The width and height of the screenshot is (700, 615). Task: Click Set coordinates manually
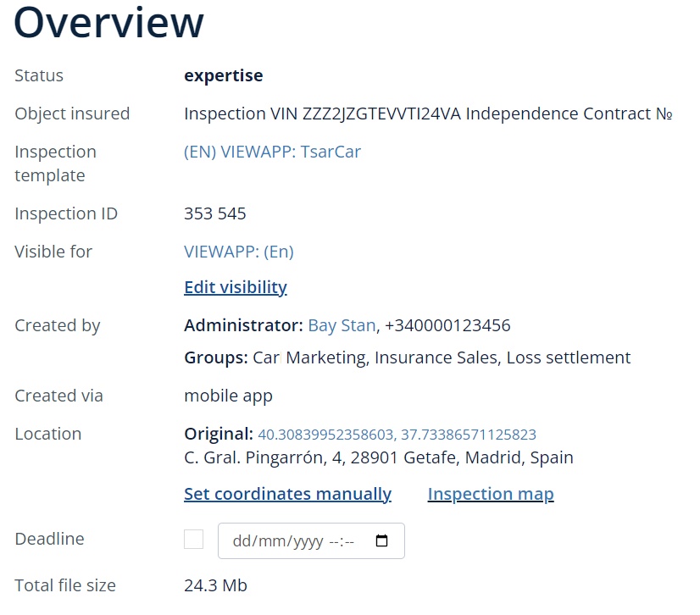click(x=287, y=494)
